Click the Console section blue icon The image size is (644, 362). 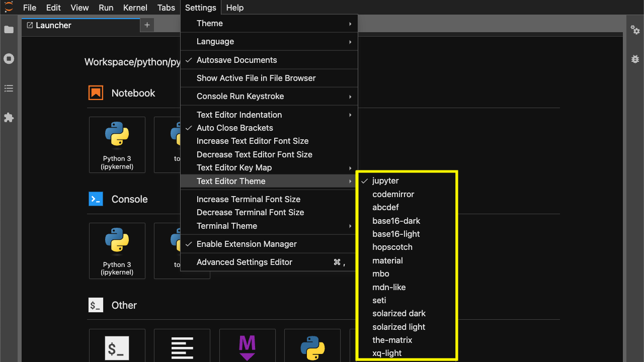pos(96,199)
